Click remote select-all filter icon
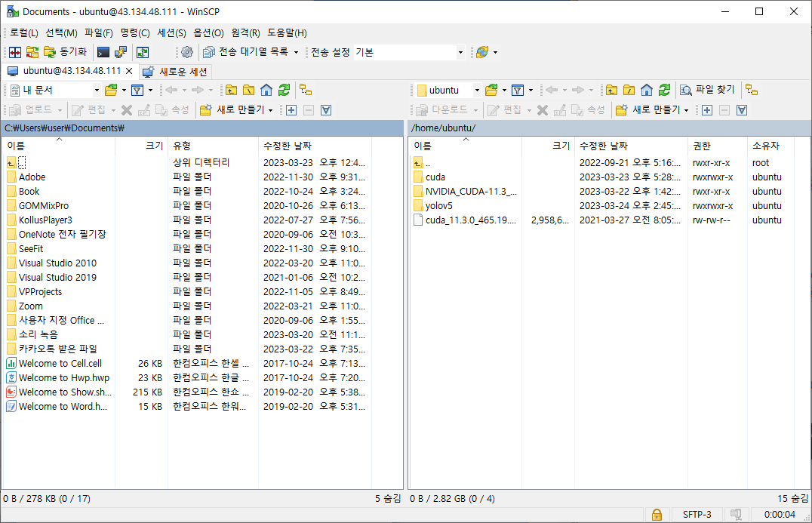 (742, 109)
